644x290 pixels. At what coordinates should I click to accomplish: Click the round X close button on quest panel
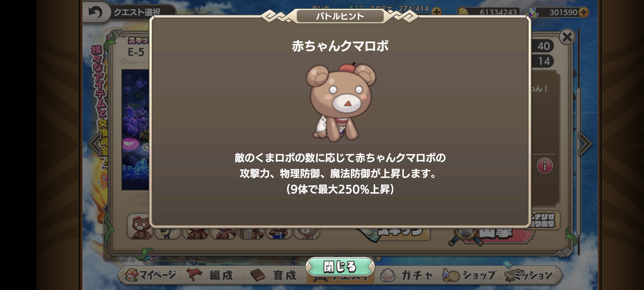[567, 37]
